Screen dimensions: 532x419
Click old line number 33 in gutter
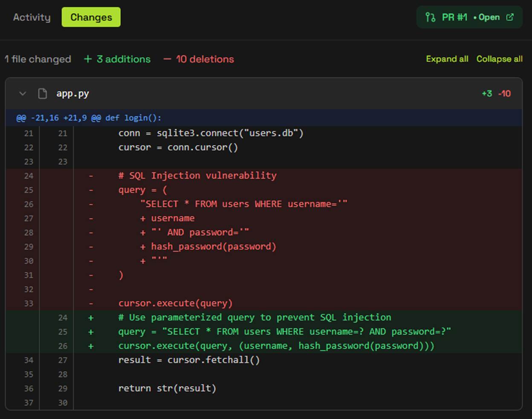click(29, 303)
